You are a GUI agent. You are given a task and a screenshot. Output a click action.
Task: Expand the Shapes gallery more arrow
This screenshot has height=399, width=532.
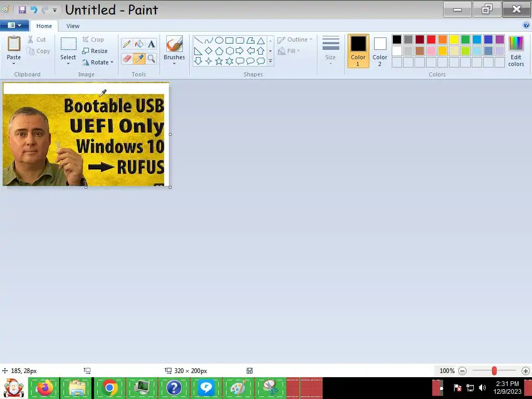click(x=270, y=61)
